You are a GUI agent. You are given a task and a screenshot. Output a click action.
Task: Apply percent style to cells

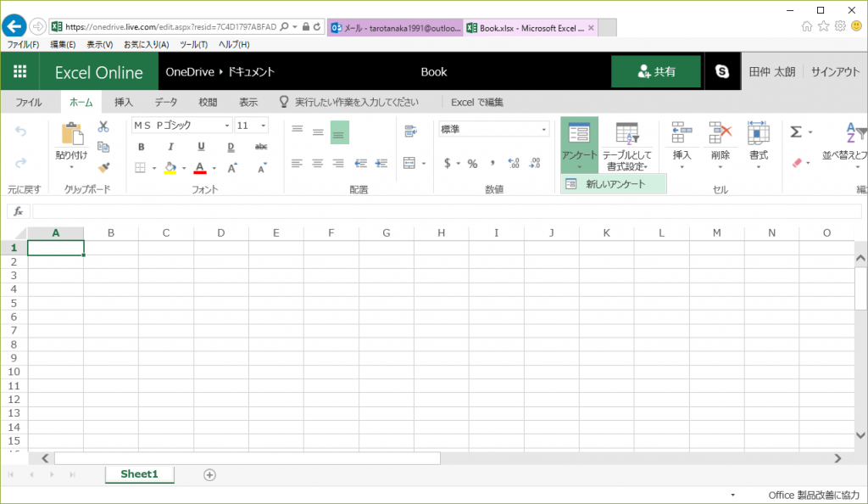tap(472, 164)
